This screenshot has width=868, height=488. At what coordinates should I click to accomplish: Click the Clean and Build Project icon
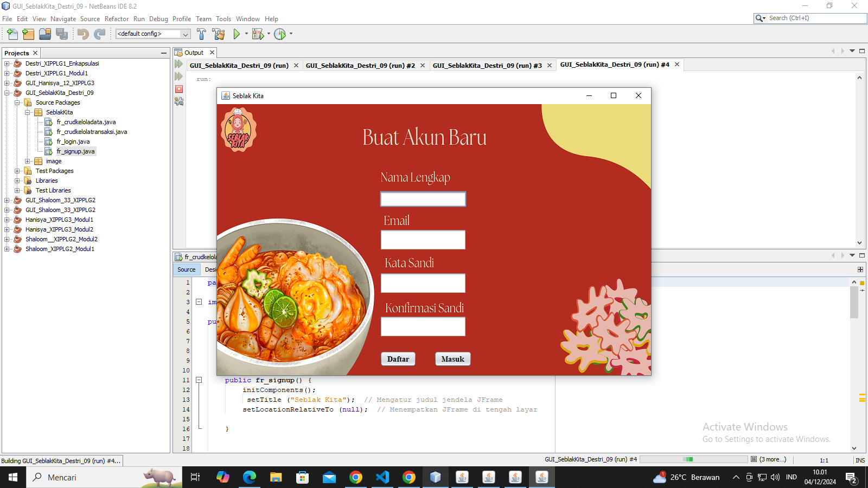pyautogui.click(x=219, y=34)
